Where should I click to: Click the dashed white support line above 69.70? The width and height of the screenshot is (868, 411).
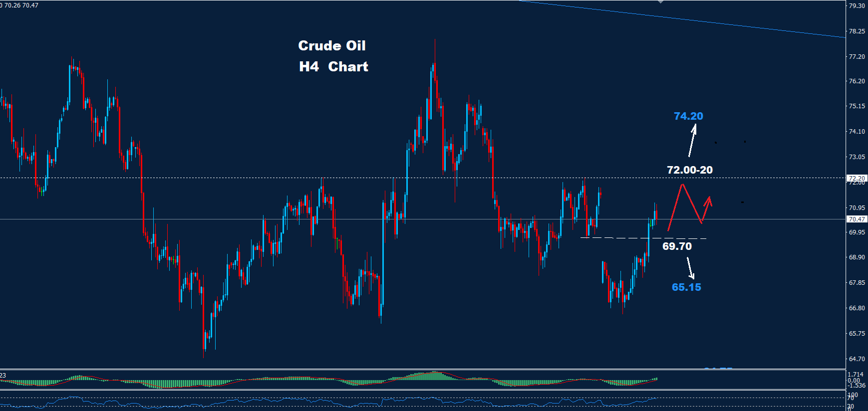644,238
